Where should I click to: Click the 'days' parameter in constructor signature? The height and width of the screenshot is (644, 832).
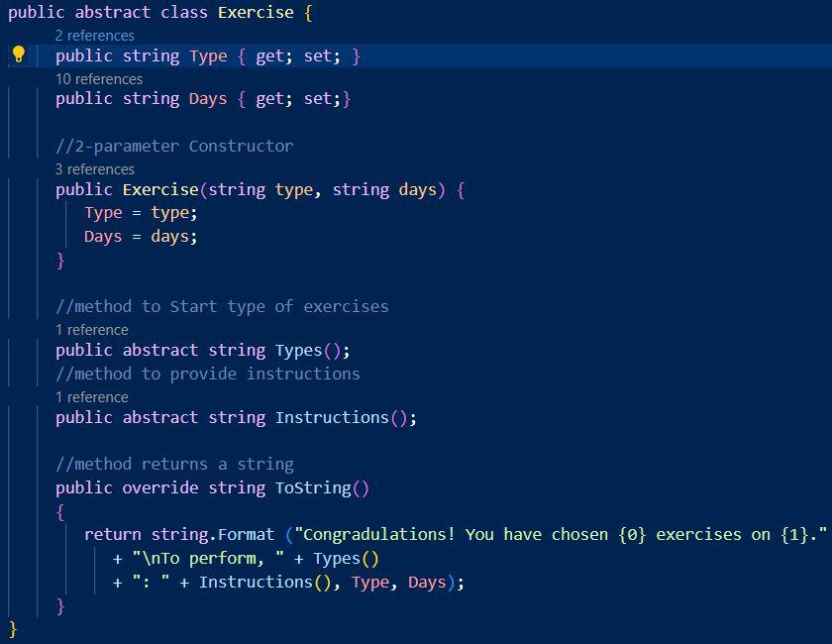pos(418,189)
